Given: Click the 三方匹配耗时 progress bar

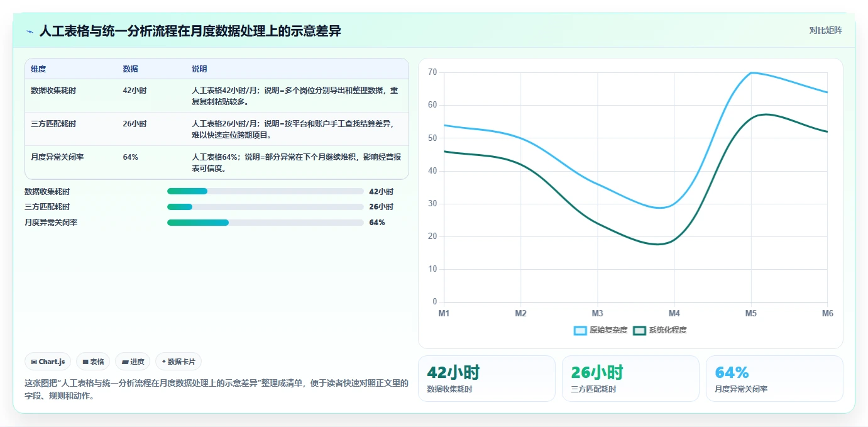Looking at the screenshot, I should pyautogui.click(x=265, y=207).
